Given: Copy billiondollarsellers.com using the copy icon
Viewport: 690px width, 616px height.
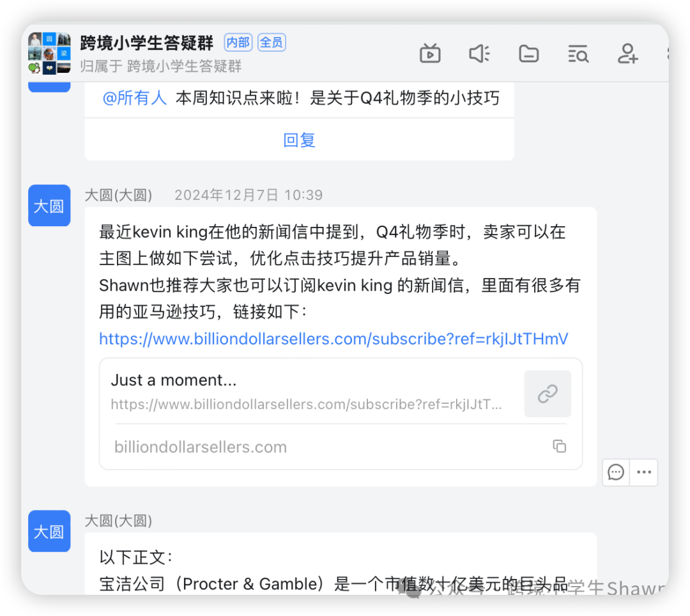Looking at the screenshot, I should click(560, 447).
